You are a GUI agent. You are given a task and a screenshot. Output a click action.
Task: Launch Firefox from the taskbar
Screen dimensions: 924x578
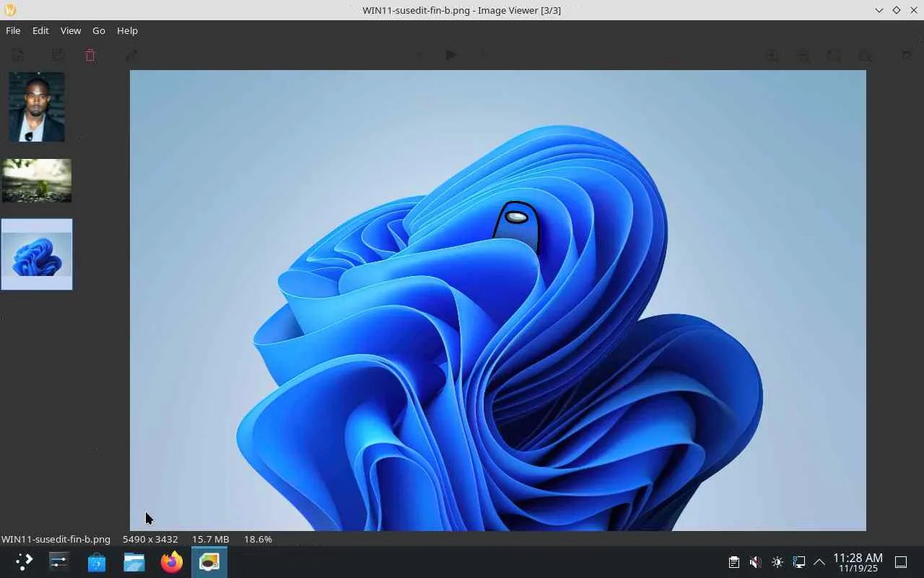point(172,562)
